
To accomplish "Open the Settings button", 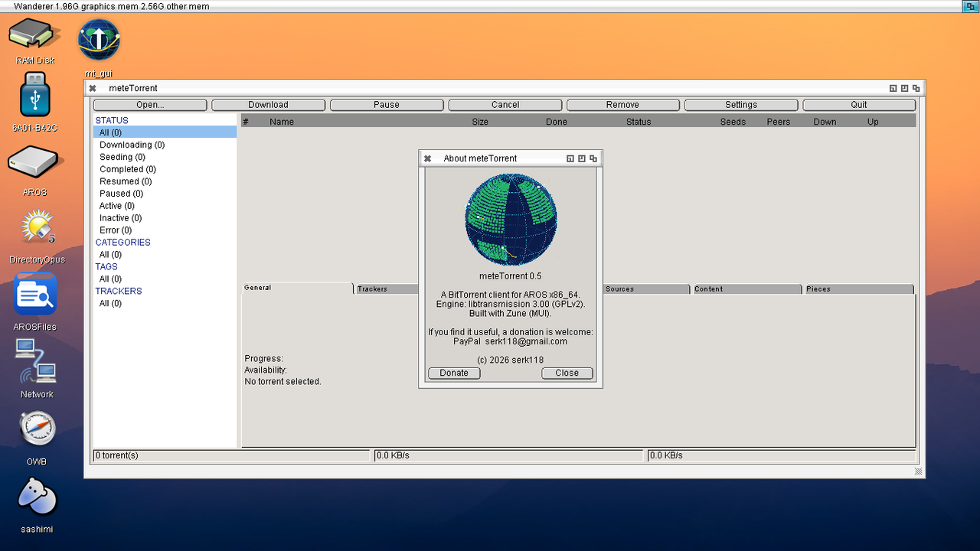I will [741, 105].
